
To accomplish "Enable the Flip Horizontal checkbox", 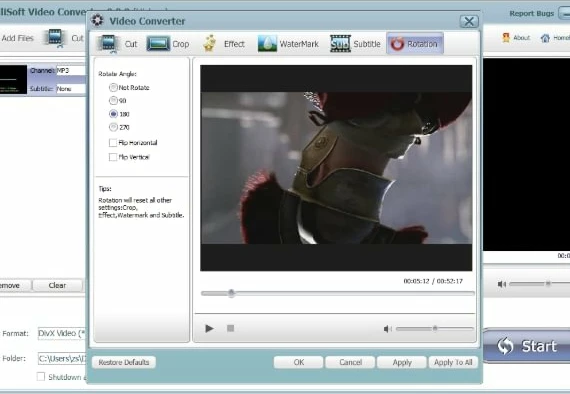I will pos(113,142).
